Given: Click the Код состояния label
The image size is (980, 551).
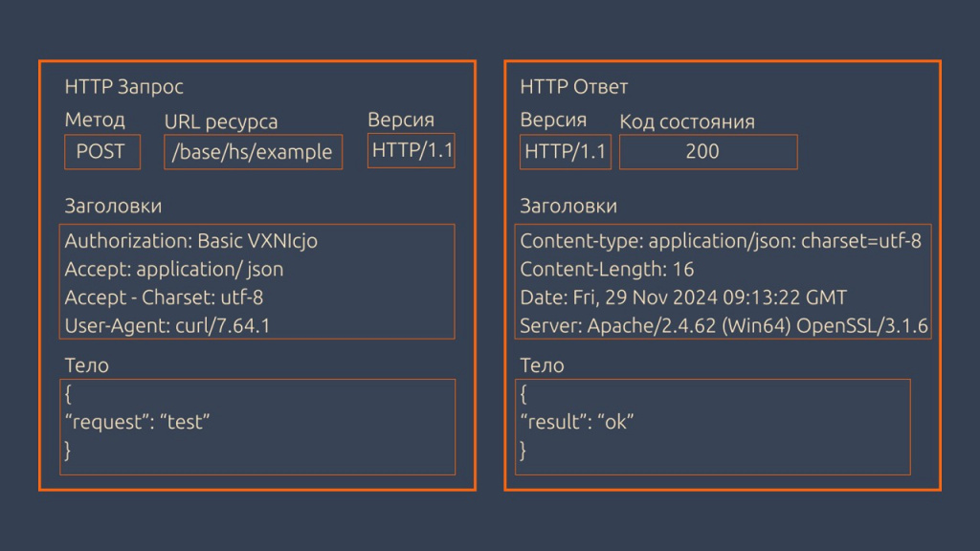Looking at the screenshot, I should point(687,121).
